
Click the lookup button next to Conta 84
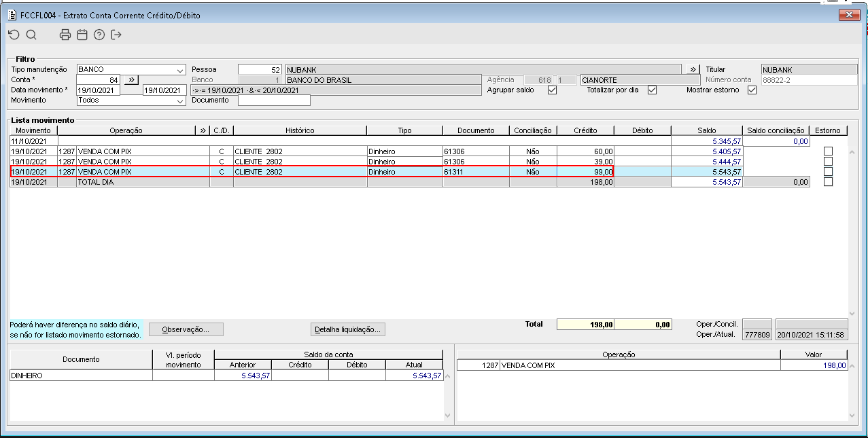[x=132, y=79]
